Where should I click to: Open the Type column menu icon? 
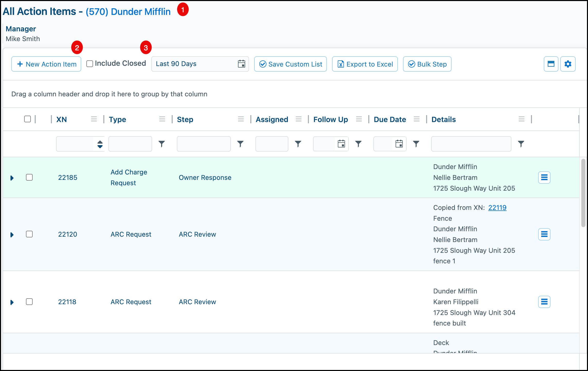(162, 119)
